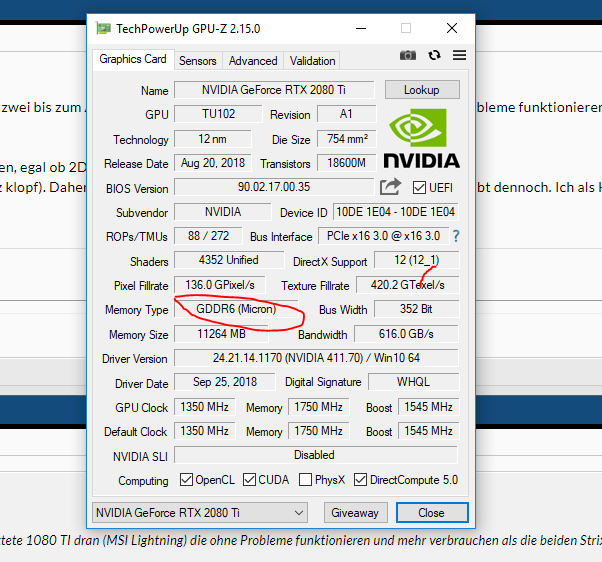Click the 'Memory Type' label text

137,310
